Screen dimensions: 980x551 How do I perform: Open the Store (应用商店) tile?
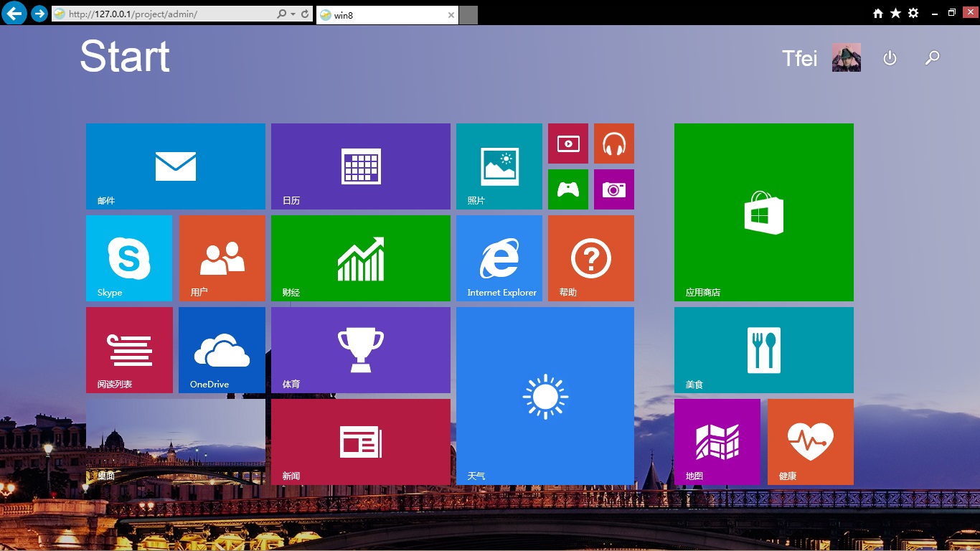pos(764,212)
